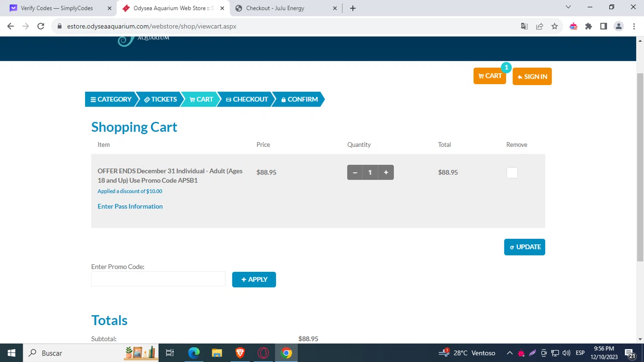Click the taskbar Buscar search box

[91, 353]
